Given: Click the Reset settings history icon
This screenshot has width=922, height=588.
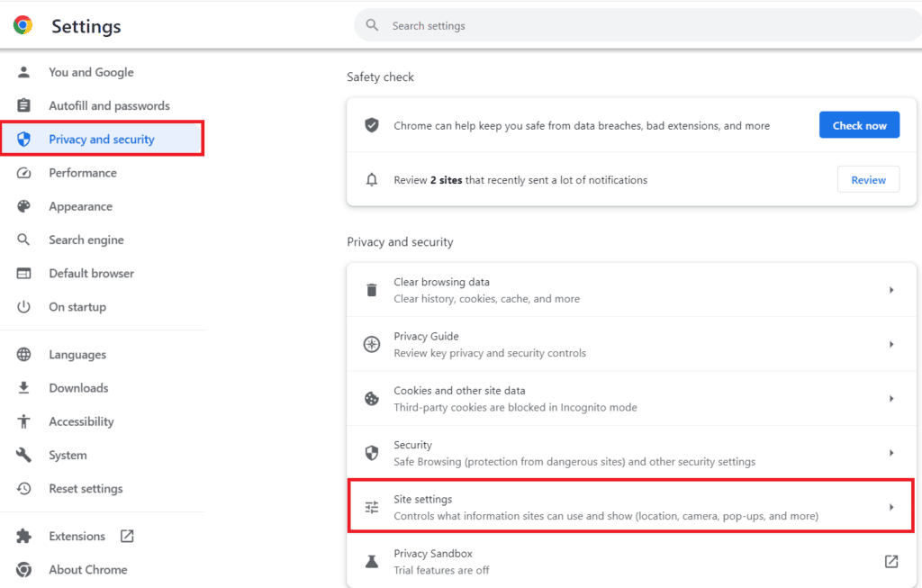Looking at the screenshot, I should point(23,489).
